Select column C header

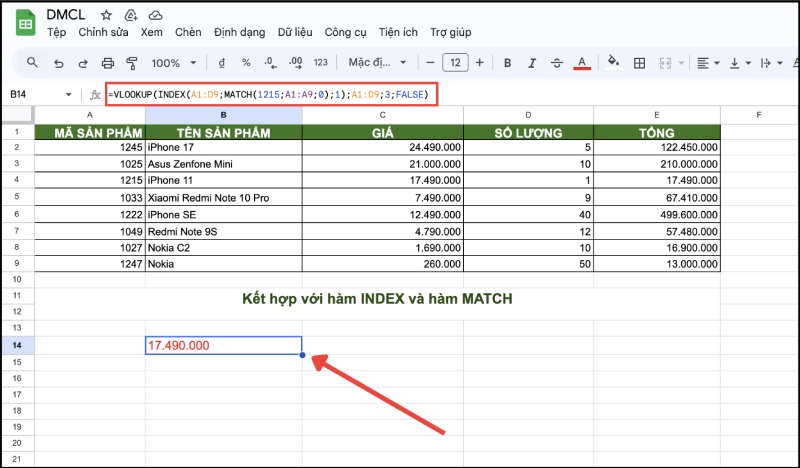[x=383, y=115]
